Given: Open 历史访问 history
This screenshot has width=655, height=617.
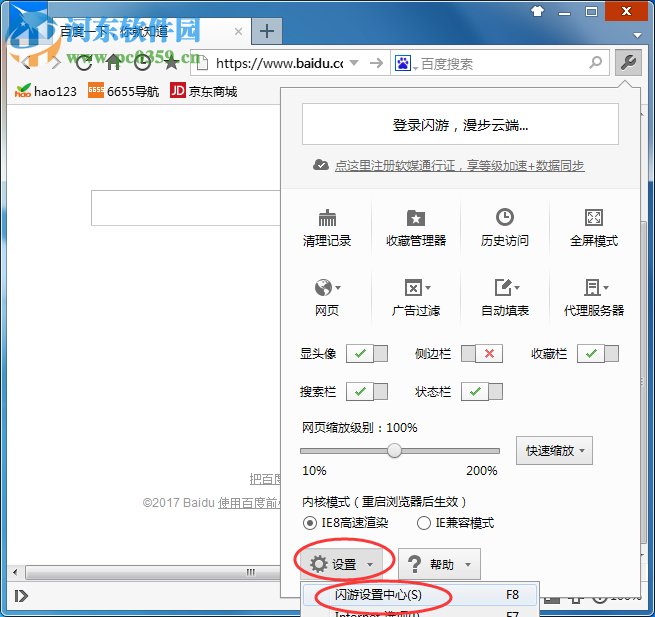Looking at the screenshot, I should click(x=505, y=228).
